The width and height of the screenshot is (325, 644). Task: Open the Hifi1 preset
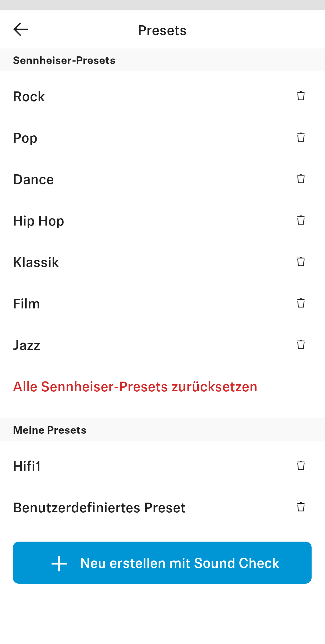click(27, 466)
